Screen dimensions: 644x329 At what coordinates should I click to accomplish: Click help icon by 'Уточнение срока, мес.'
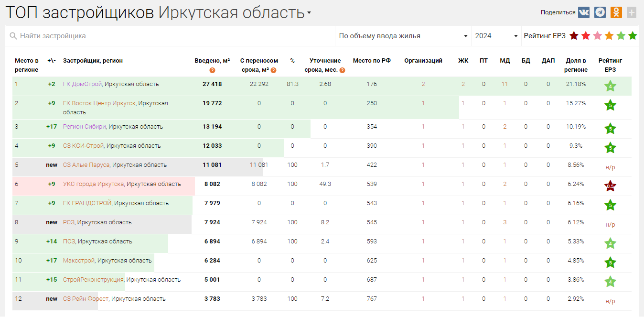(342, 70)
